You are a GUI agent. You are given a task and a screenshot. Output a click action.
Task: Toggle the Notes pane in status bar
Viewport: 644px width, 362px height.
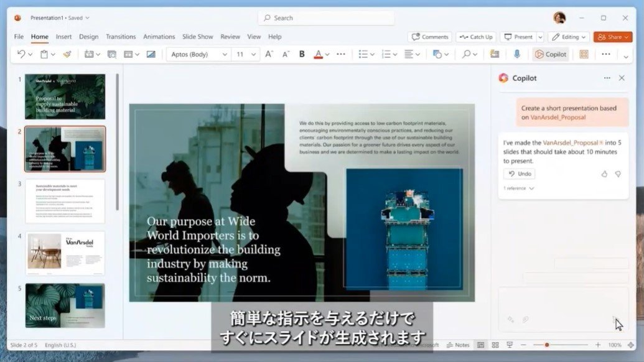click(x=458, y=345)
